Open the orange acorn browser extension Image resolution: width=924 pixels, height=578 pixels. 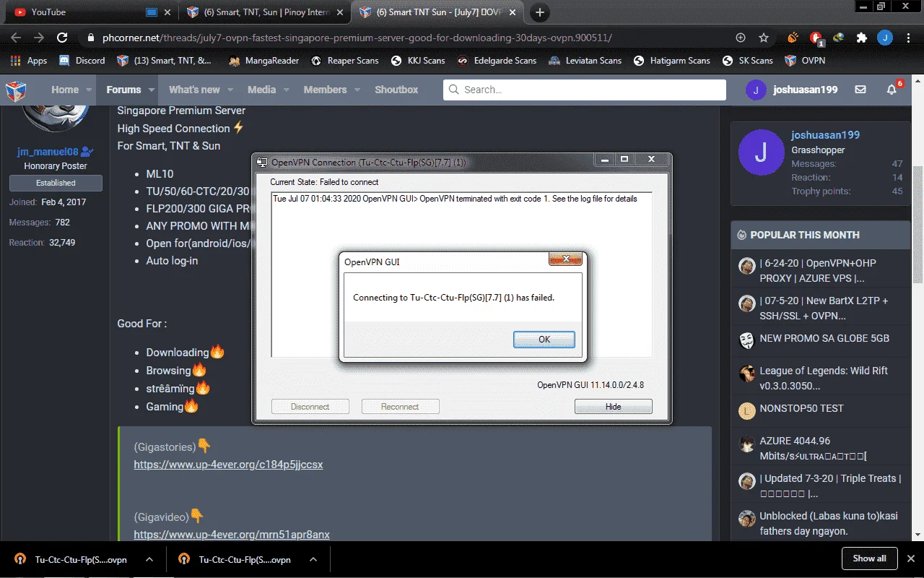[x=793, y=38]
